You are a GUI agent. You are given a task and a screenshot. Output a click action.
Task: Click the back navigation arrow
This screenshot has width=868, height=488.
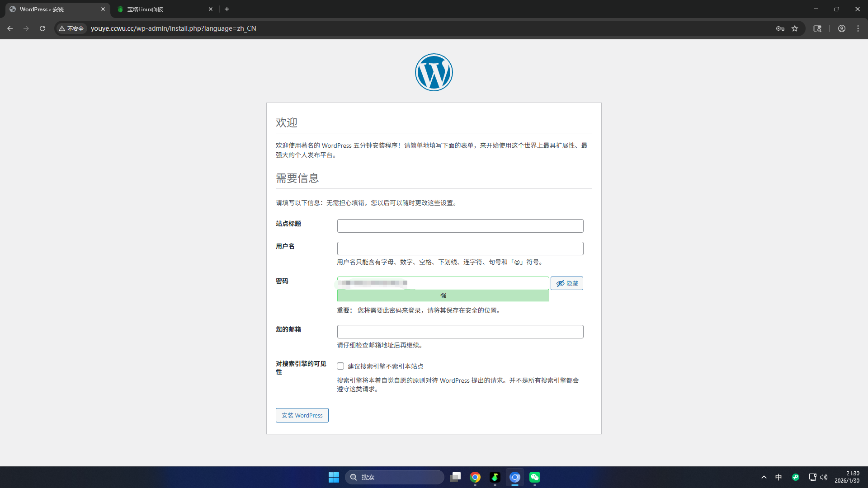point(10,28)
